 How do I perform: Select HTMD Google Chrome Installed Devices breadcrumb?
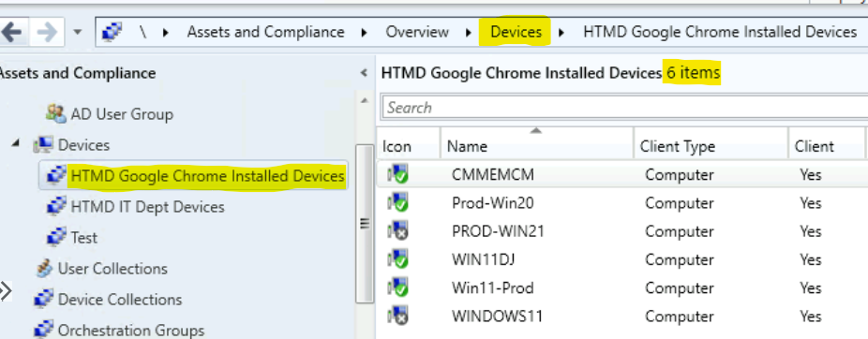pos(720,32)
